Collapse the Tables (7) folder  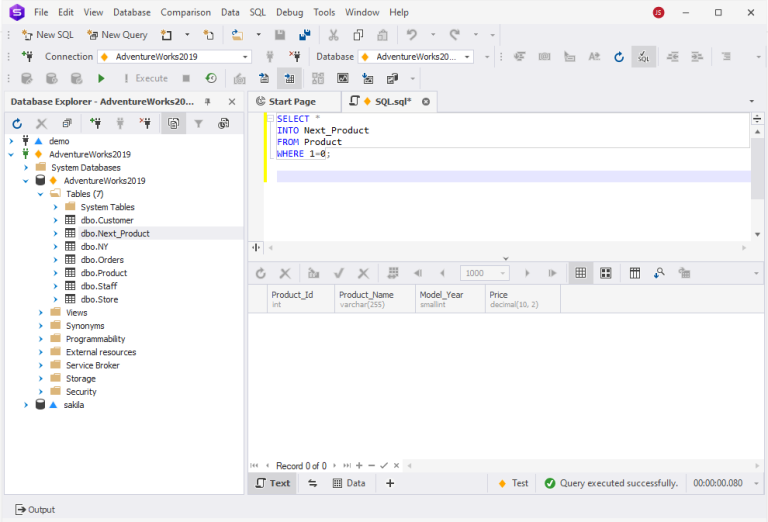[x=41, y=194]
